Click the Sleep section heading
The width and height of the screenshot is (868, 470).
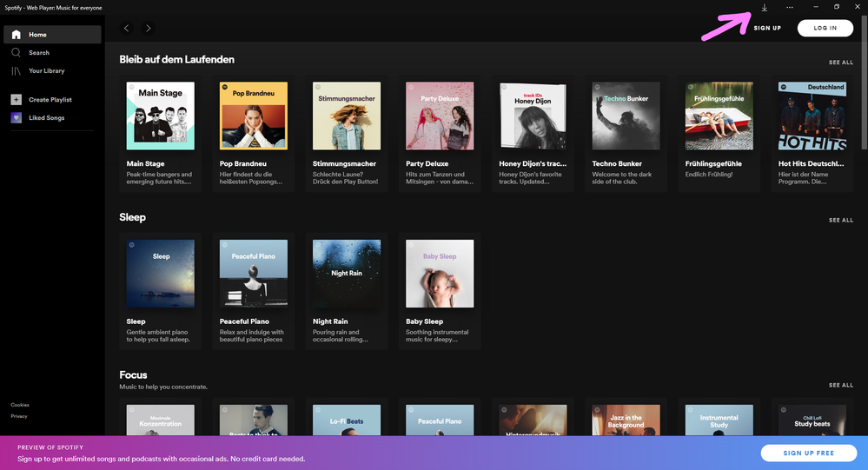(132, 217)
